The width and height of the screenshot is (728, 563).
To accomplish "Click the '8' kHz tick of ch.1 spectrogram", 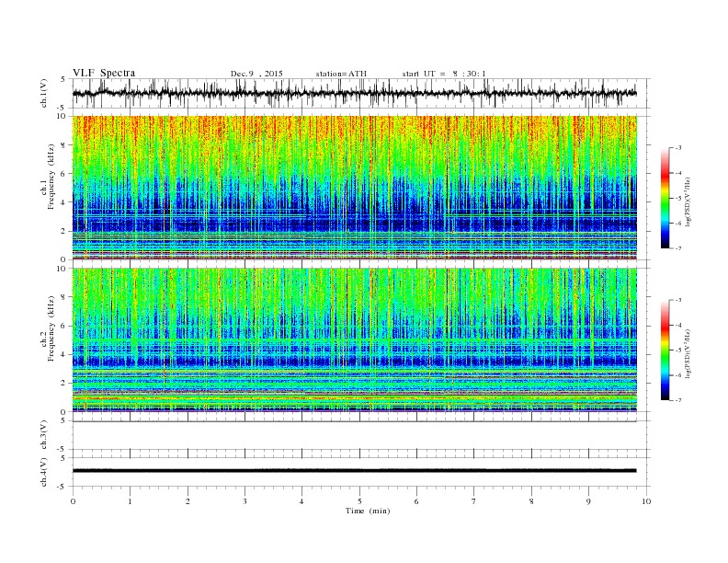I will (64, 145).
